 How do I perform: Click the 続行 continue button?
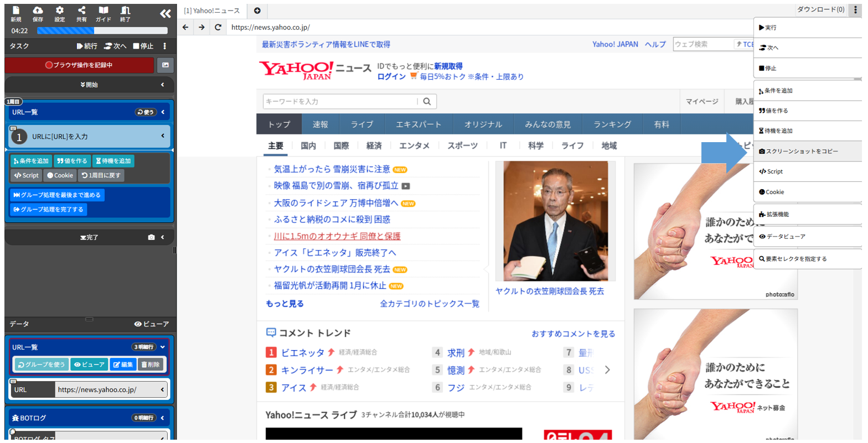click(87, 46)
